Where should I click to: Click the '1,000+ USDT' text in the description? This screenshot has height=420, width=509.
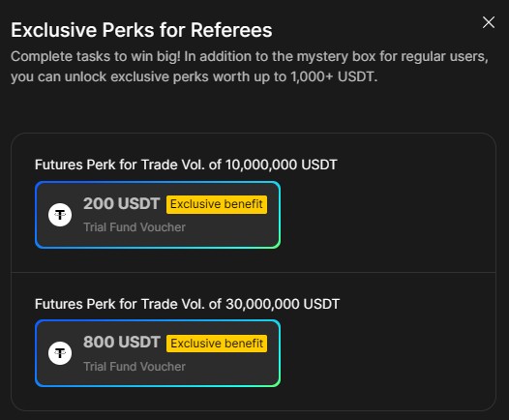point(334,76)
